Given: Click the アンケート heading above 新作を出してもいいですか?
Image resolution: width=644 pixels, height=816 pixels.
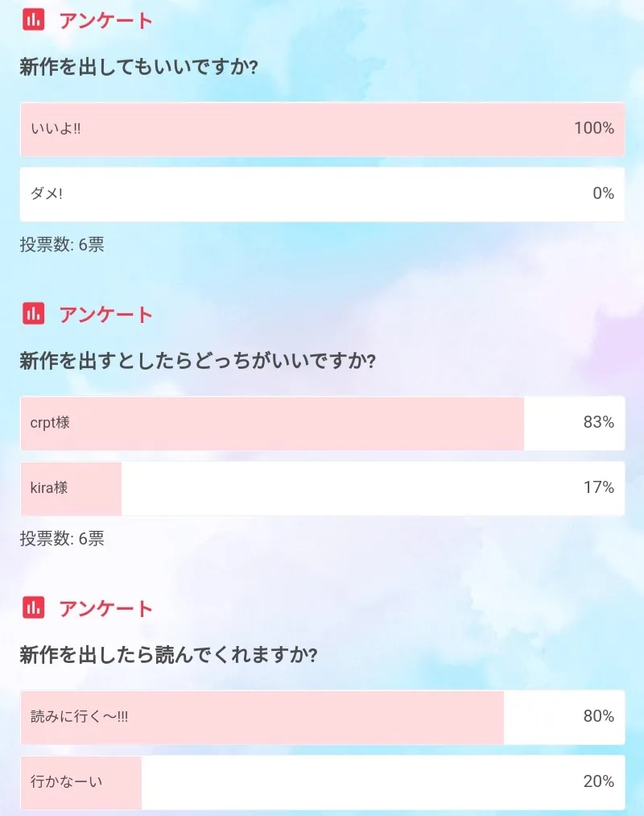Looking at the screenshot, I should [x=105, y=21].
